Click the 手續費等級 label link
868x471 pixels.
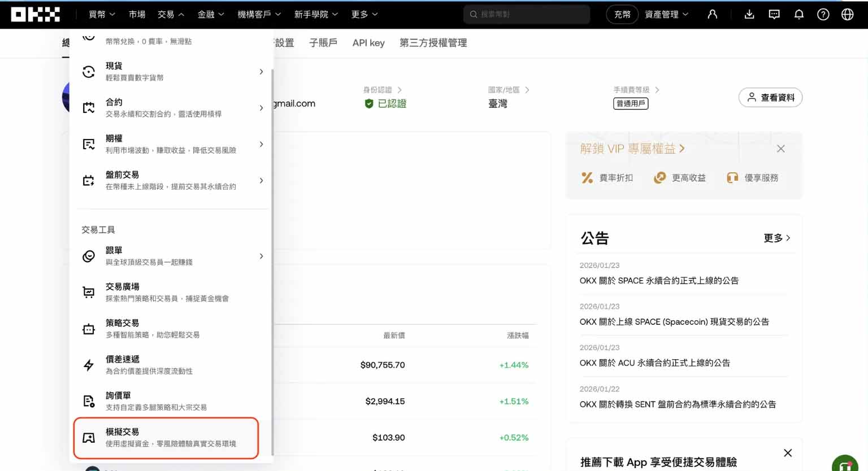[x=636, y=90]
